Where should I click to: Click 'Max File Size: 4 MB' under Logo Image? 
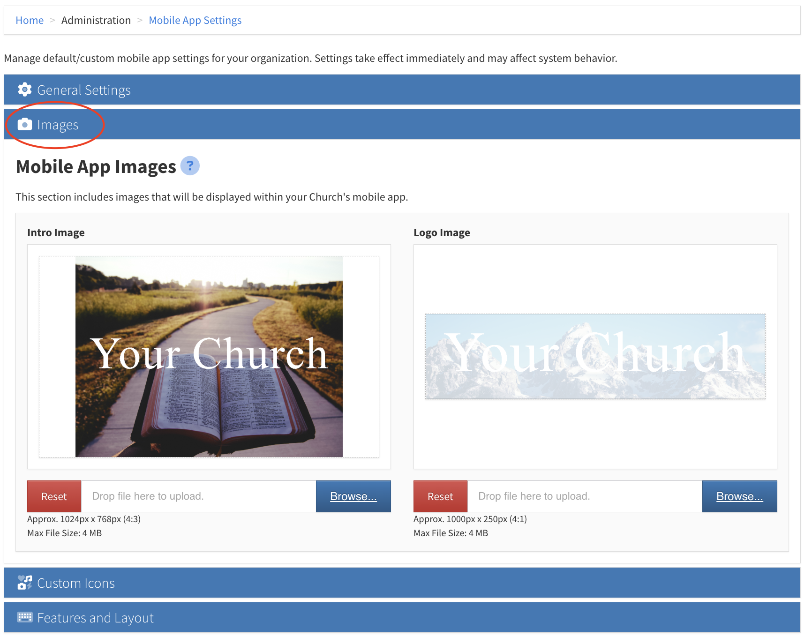[451, 533]
